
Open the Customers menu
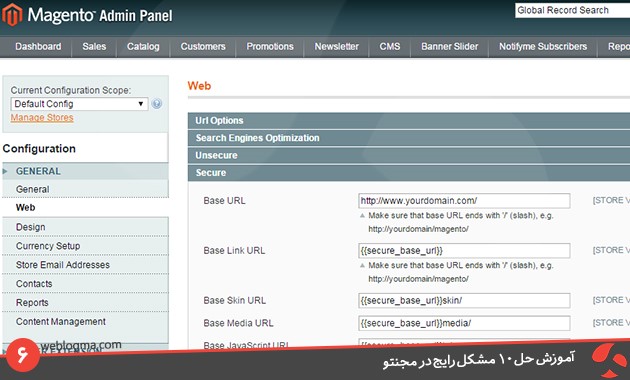[203, 47]
